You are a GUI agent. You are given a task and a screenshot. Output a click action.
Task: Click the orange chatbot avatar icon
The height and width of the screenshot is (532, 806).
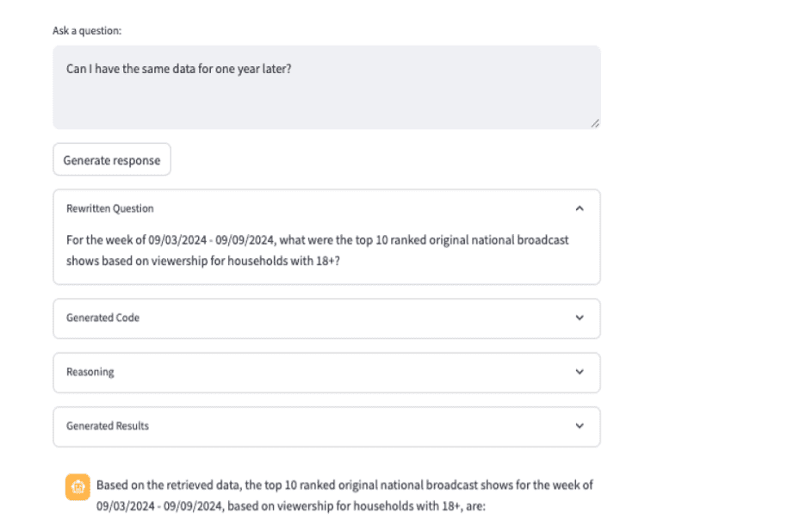click(77, 486)
